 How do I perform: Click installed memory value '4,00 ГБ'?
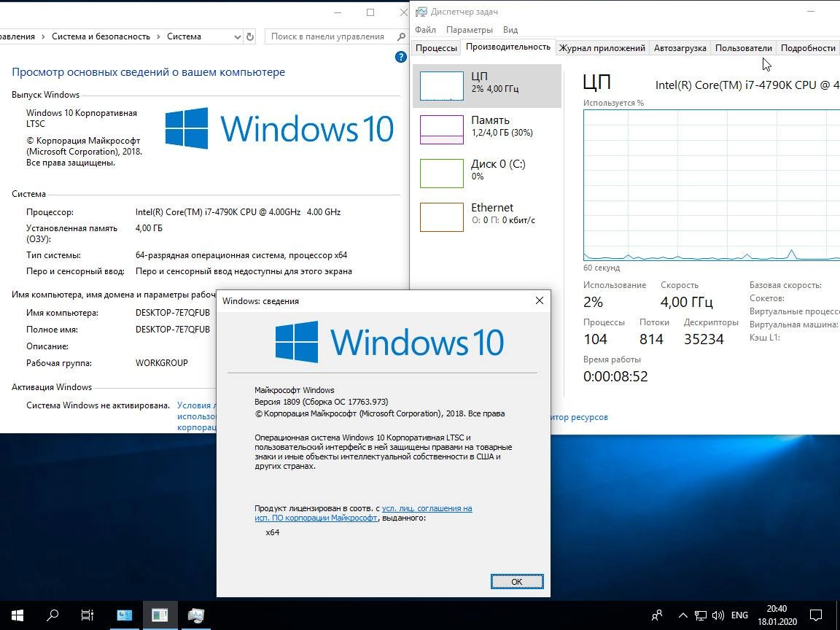pyautogui.click(x=149, y=228)
